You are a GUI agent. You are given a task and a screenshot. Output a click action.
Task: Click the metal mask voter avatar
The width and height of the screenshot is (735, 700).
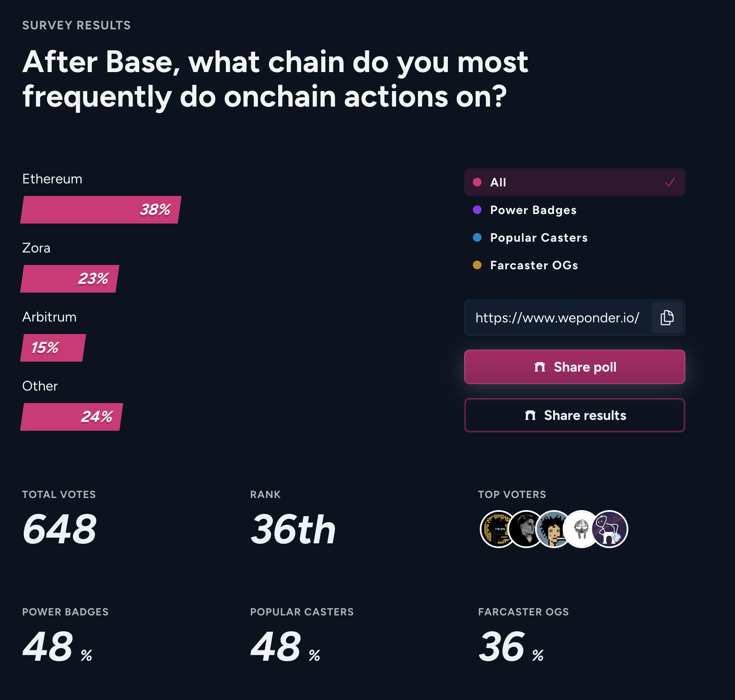[581, 529]
